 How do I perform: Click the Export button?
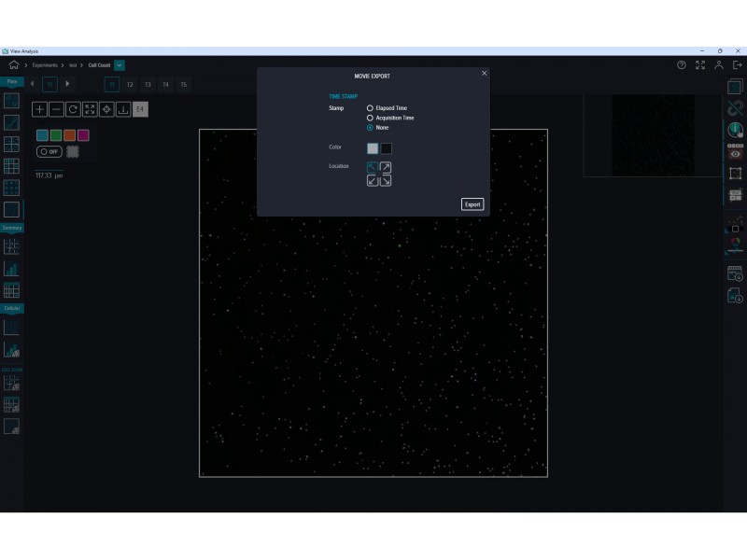pos(472,204)
